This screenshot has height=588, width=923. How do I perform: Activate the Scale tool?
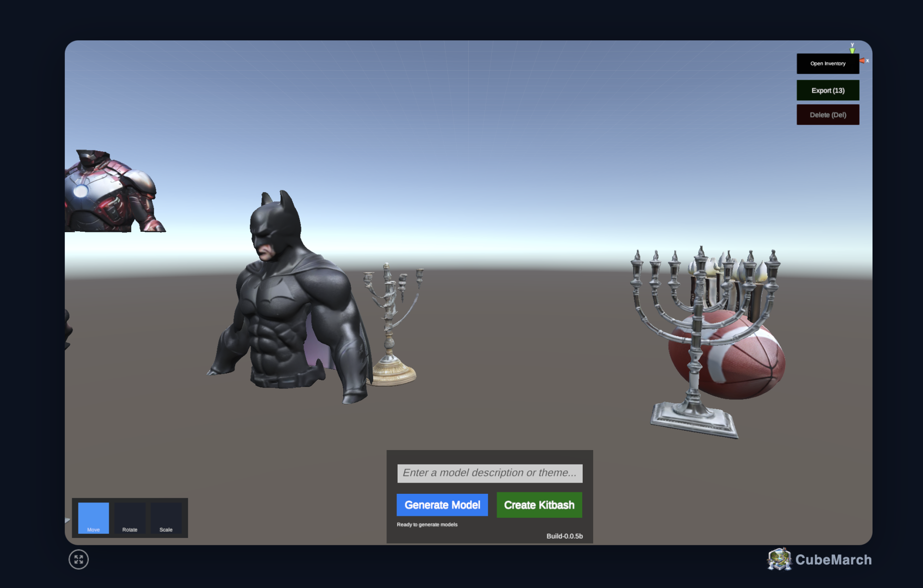click(x=166, y=517)
